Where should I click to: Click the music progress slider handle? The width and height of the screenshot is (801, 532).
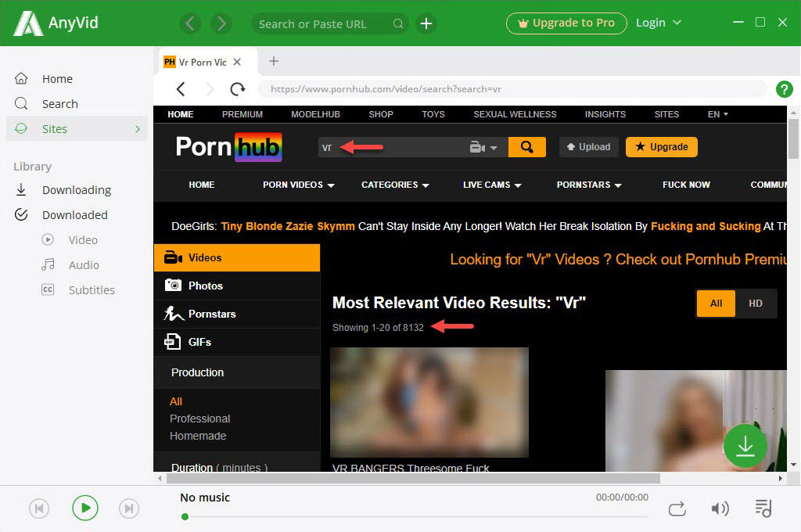point(185,516)
